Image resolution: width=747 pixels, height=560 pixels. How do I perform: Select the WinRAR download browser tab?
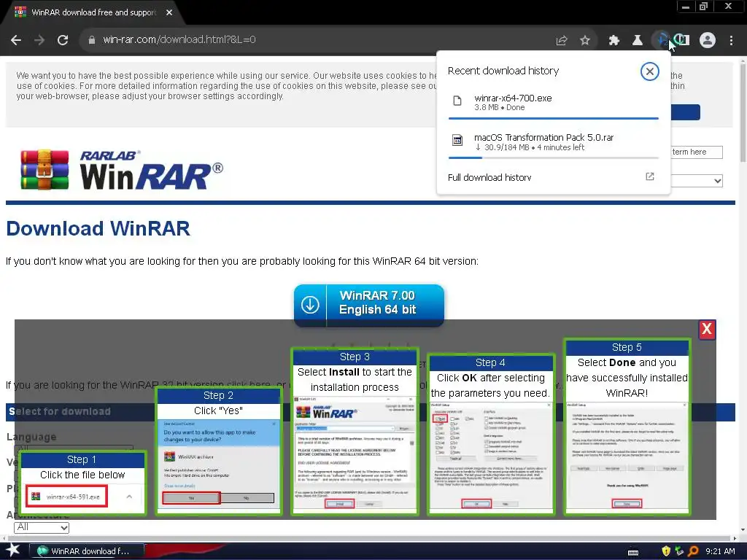(x=94, y=12)
